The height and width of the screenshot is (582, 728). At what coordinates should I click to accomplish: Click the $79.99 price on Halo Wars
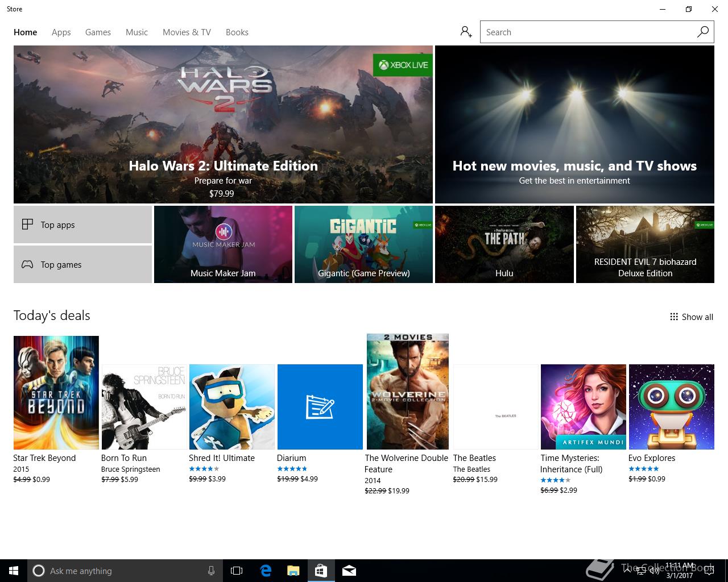[222, 193]
